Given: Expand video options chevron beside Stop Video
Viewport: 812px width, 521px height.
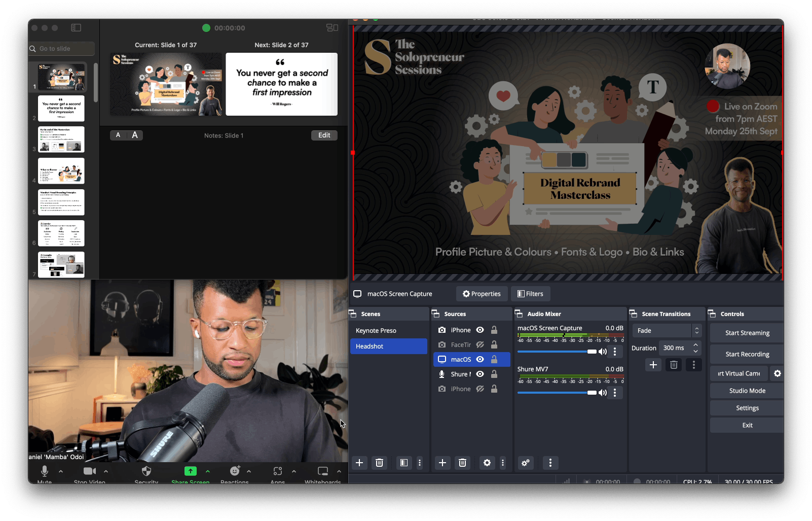Looking at the screenshot, I should 106,471.
